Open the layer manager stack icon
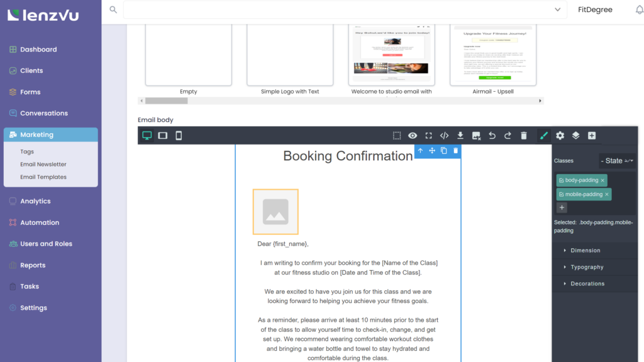The width and height of the screenshot is (644, 362). (575, 136)
